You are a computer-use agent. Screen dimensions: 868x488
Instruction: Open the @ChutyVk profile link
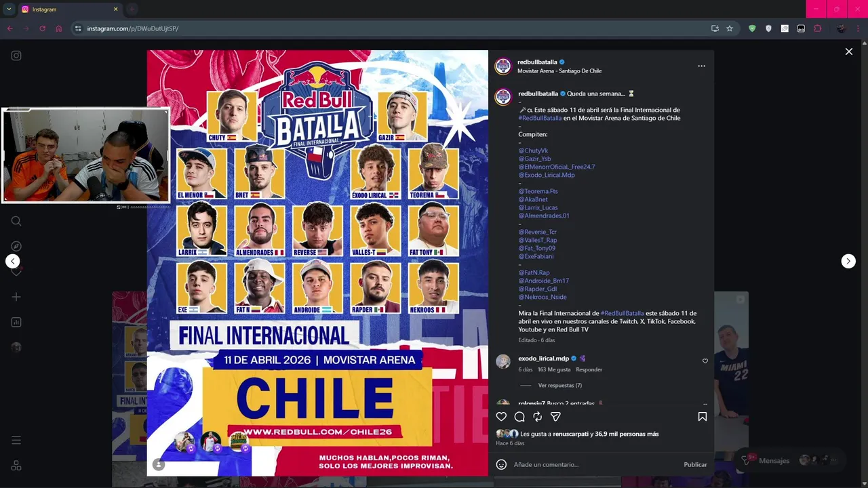[x=533, y=150]
